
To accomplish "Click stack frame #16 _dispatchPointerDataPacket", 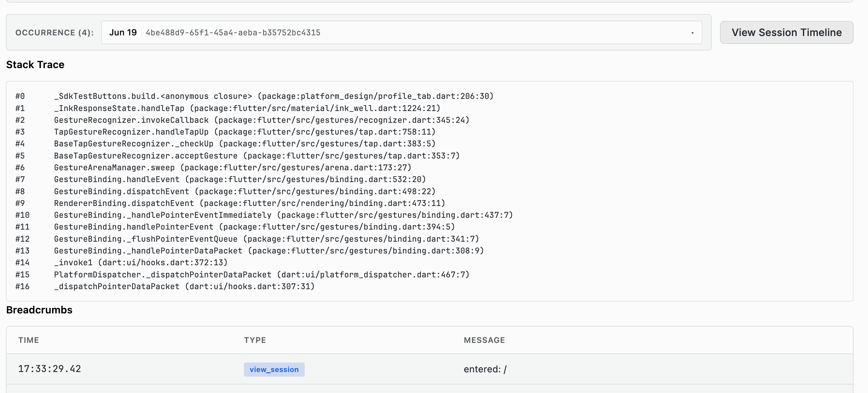I will pos(165,287).
